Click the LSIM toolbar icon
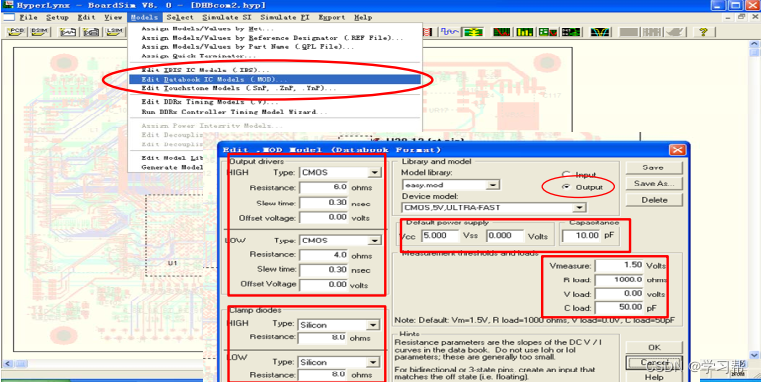The height and width of the screenshot is (383, 761). pyautogui.click(x=115, y=32)
